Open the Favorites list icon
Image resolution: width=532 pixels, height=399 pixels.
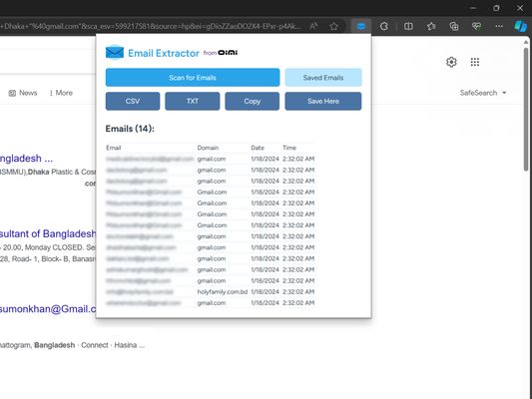tap(431, 26)
